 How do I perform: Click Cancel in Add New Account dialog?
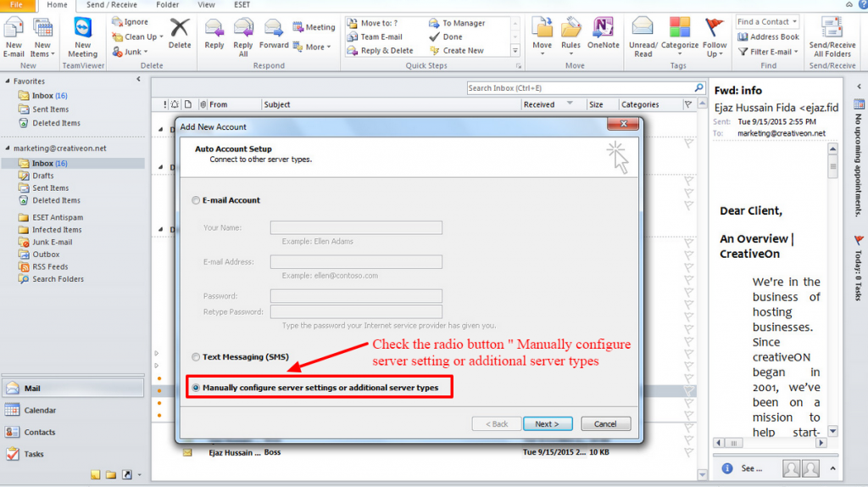tap(605, 424)
